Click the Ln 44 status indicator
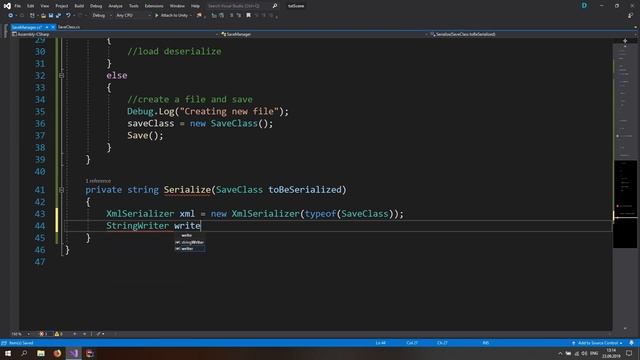This screenshot has height=360, width=640. click(380, 343)
